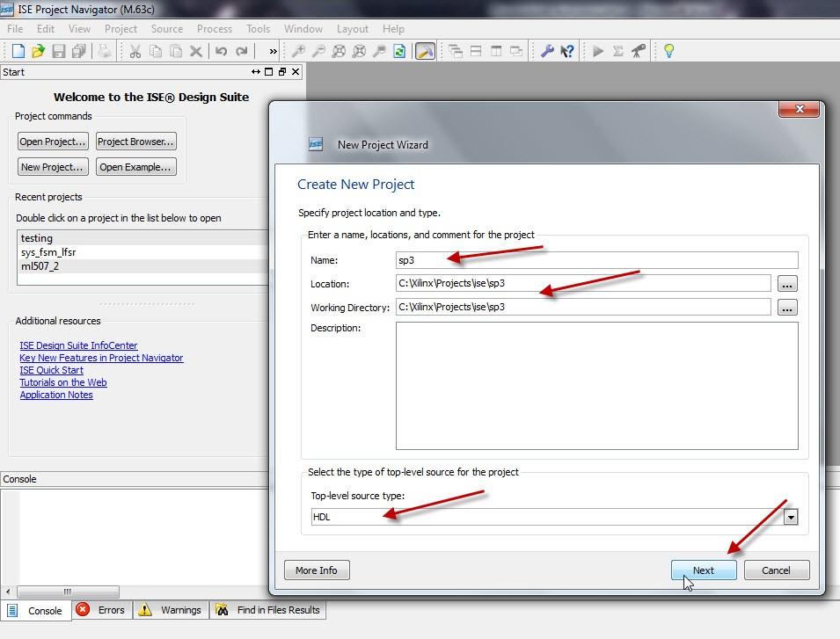The image size is (840, 639).
Task: Click the Copy toolbar icon
Action: (156, 51)
